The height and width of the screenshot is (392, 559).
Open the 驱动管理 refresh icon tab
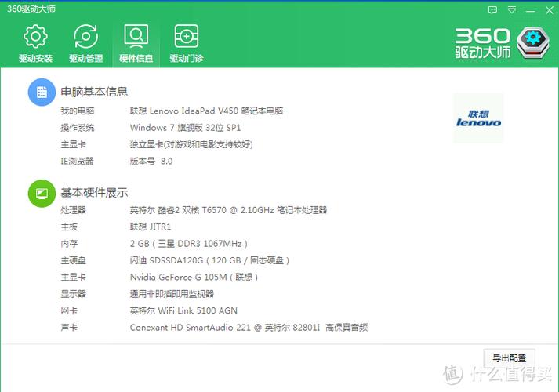click(x=85, y=43)
